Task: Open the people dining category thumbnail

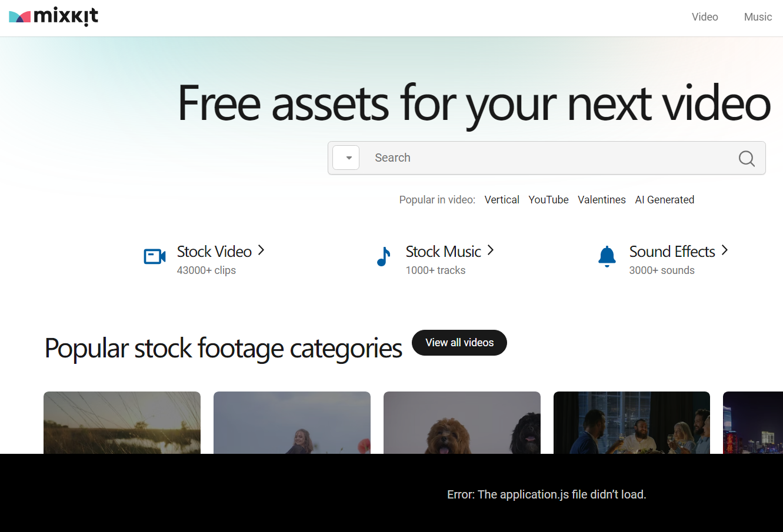Action: [x=632, y=423]
